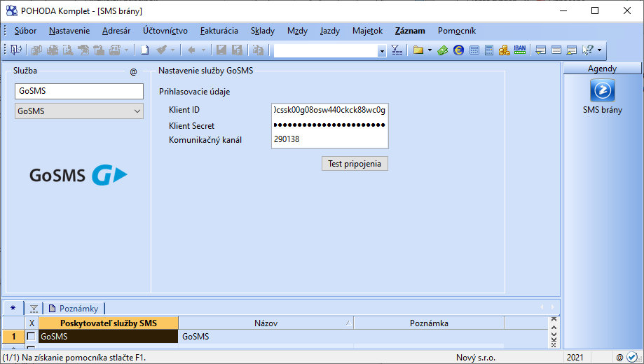Open the Pomocník menu
Screen dimensions: 644x364
click(x=457, y=31)
